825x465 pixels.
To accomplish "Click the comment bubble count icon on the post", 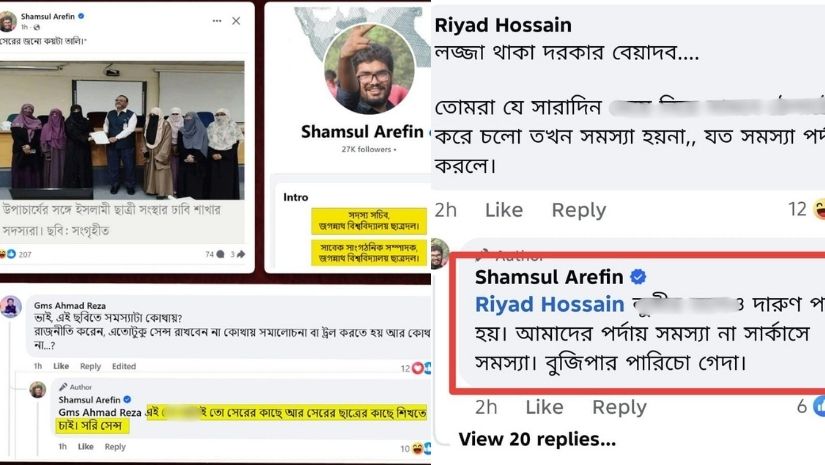I will 220,254.
